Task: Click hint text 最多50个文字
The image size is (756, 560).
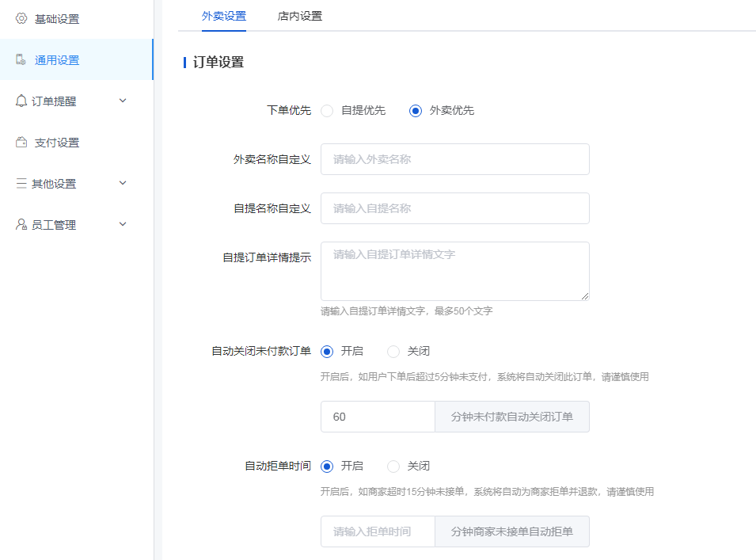Action: tap(463, 311)
